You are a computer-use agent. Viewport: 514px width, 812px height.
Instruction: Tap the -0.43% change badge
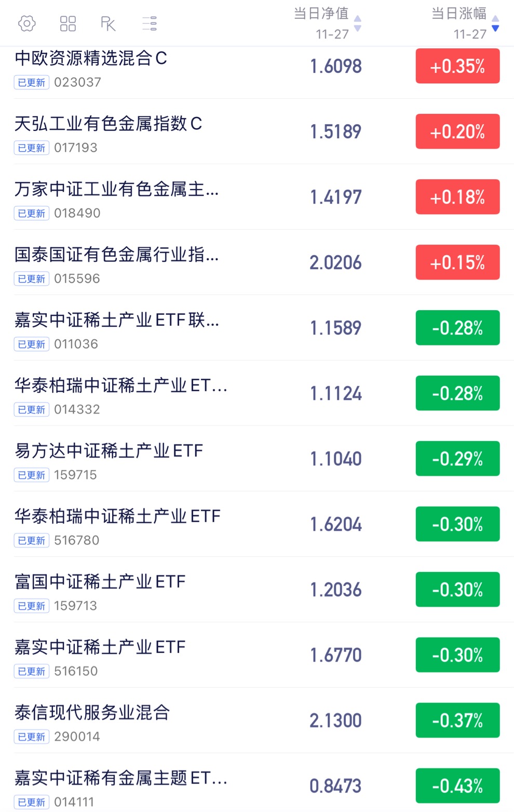point(457,786)
